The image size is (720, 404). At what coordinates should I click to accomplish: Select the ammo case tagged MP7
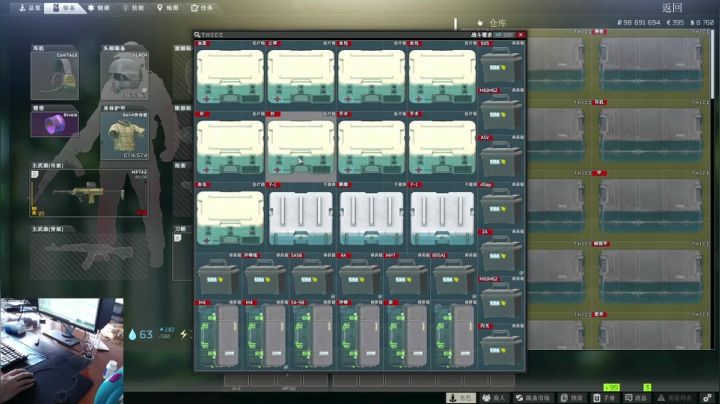[407, 276]
